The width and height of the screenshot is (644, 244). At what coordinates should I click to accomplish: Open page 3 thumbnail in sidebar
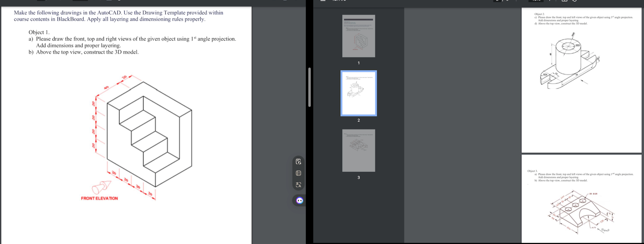[358, 150]
